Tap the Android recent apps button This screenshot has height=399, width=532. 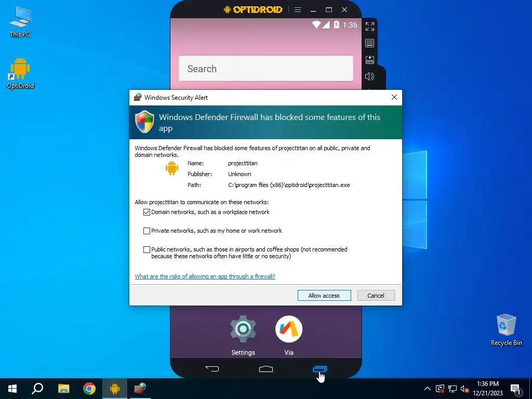(x=320, y=369)
